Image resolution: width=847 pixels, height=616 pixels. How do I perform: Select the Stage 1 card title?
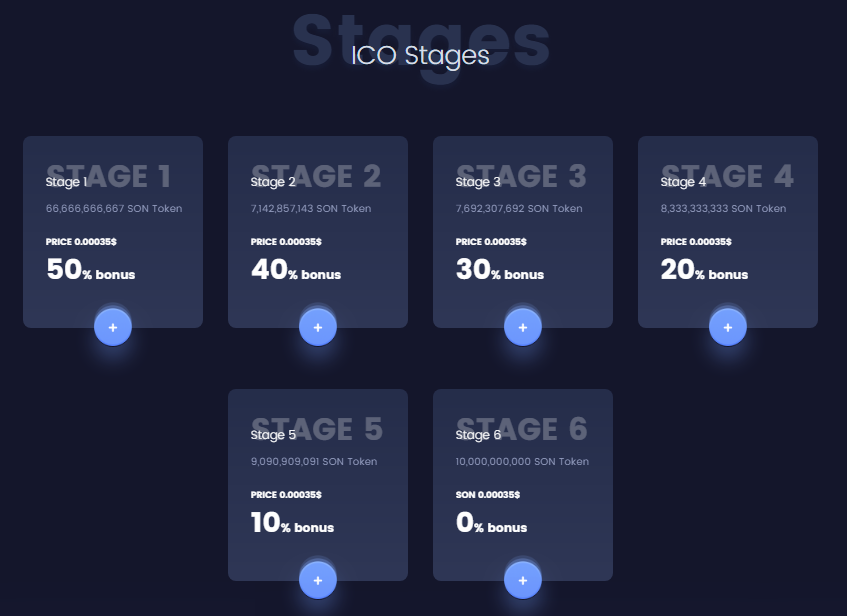point(67,182)
